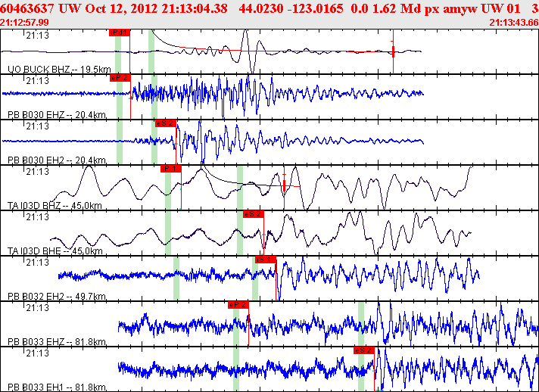Click the 'TA I03D BHZ -- 45.0km' station label

pos(55,205)
